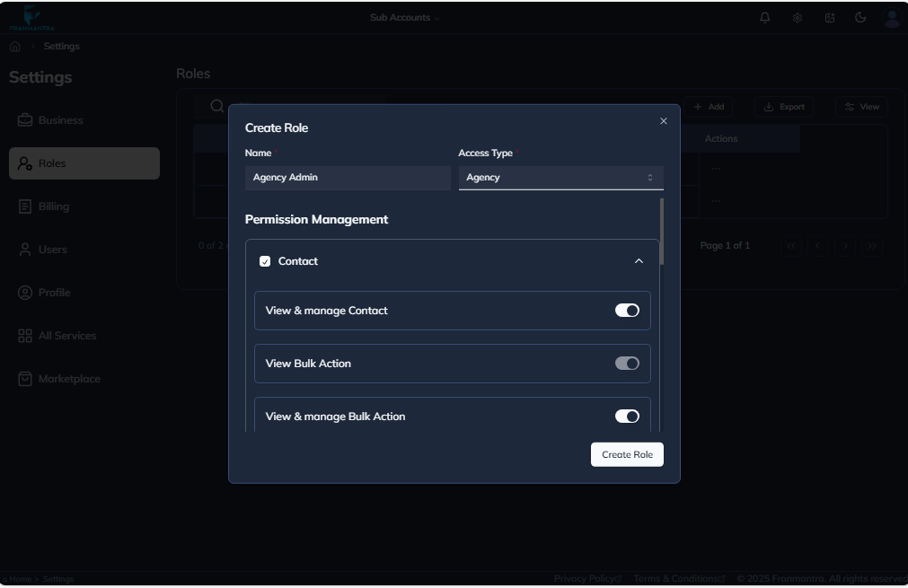Open the Sub Accounts dropdown
Screen dimensions: 908x588
403,17
